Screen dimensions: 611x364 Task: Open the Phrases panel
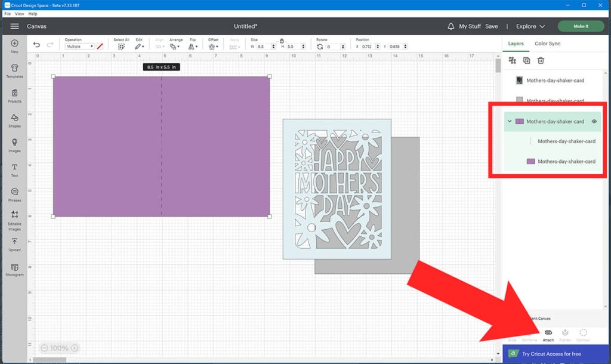[x=14, y=195]
